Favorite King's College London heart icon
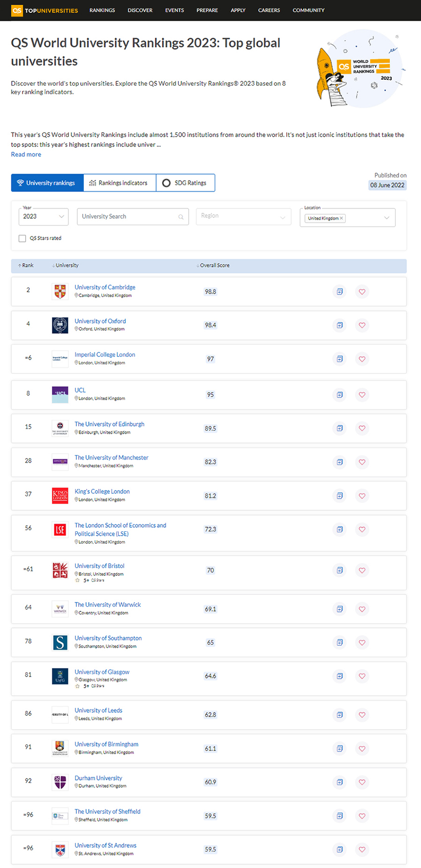Image resolution: width=421 pixels, height=868 pixels. 362,496
